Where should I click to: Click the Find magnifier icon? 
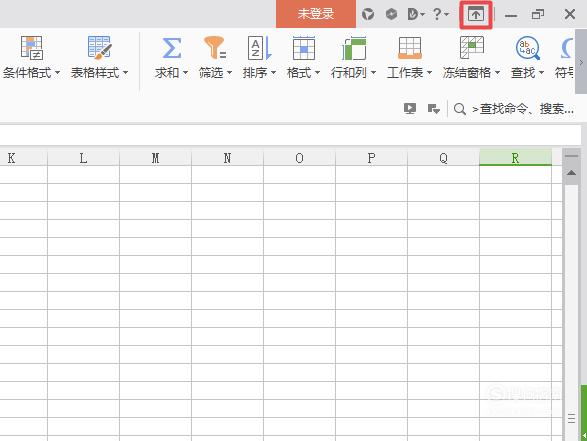(x=527, y=48)
